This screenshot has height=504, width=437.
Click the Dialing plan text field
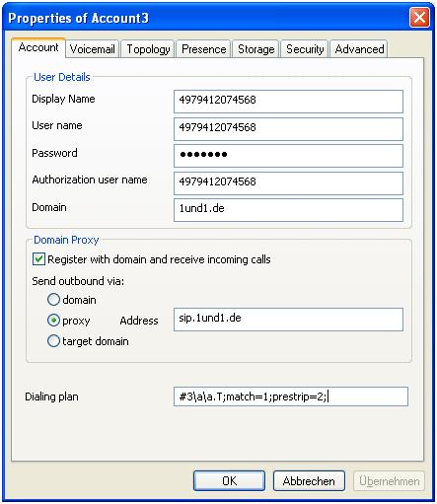tap(291, 396)
